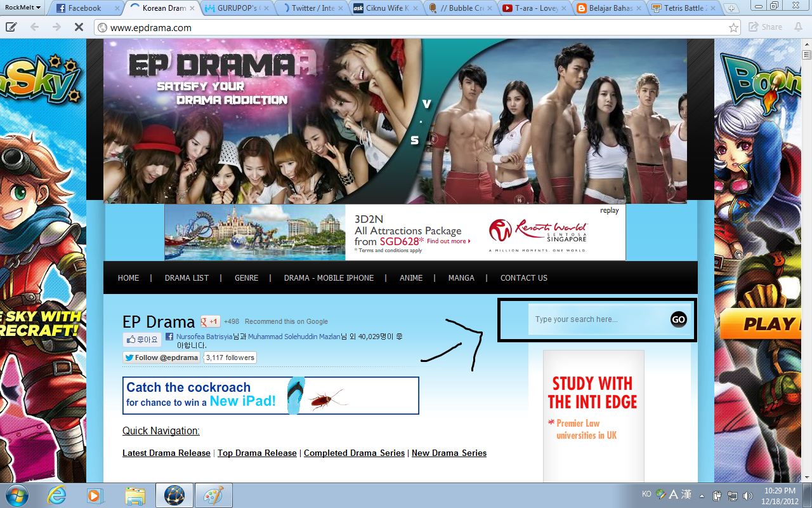Go back to previous page
812x508 pixels.
(x=34, y=27)
